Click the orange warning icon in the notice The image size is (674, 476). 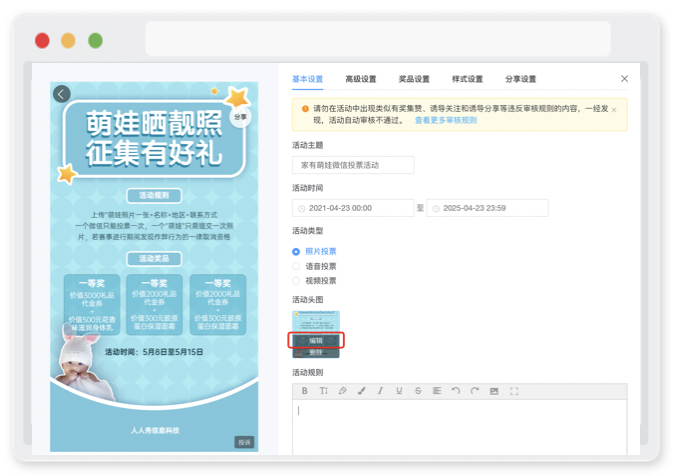[x=305, y=109]
